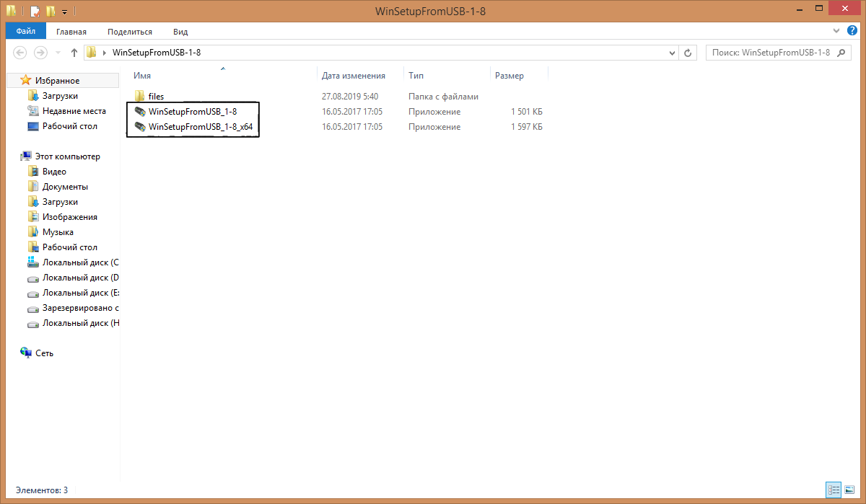866x504 pixels.
Task: Go back with the left arrow button
Action: tap(20, 53)
